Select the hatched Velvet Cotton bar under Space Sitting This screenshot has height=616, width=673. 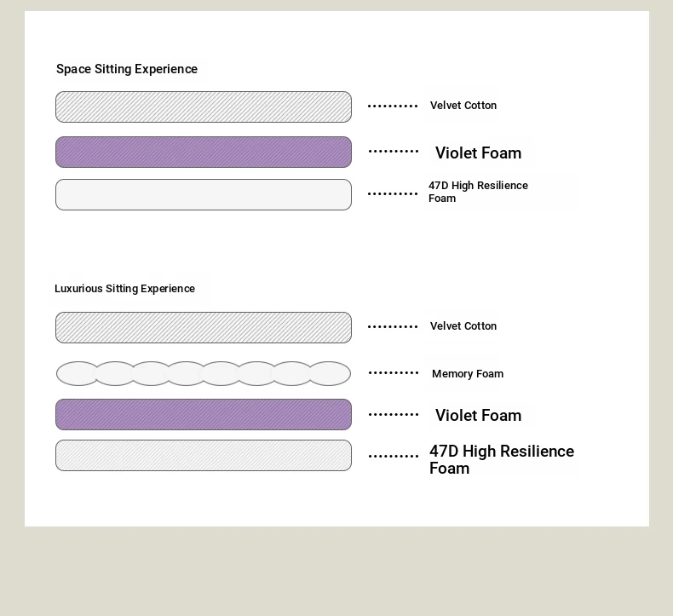point(204,107)
